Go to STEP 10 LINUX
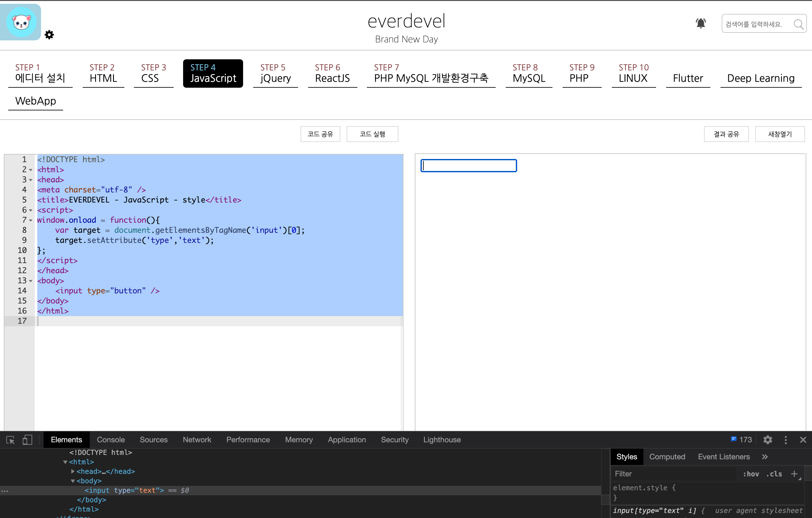Image resolution: width=812 pixels, height=518 pixels. 634,73
